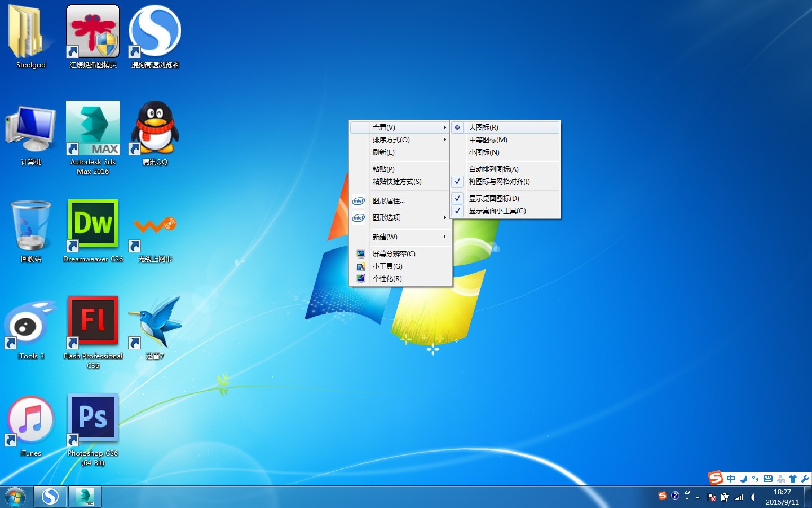
Task: Launch iTunes from the desktop
Action: click(30, 418)
